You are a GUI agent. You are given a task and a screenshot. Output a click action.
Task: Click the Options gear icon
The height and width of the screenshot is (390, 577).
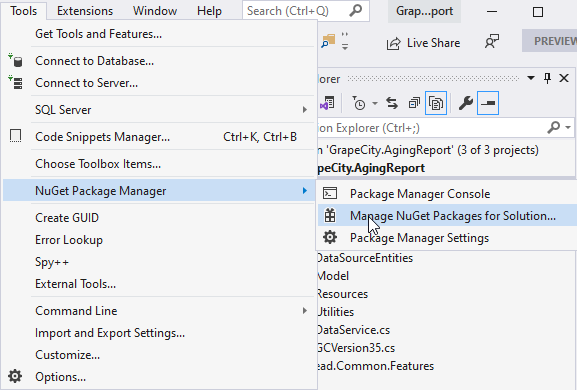click(x=15, y=376)
